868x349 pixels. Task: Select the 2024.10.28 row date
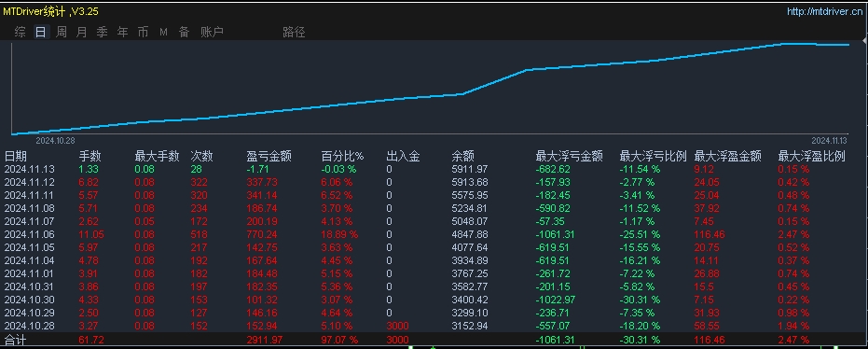(30, 326)
